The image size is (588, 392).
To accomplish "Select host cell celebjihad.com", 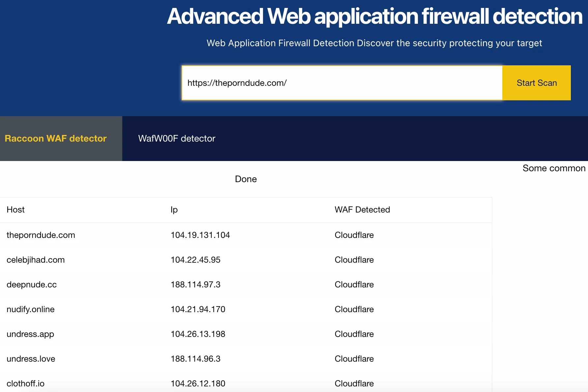I will (x=36, y=260).
